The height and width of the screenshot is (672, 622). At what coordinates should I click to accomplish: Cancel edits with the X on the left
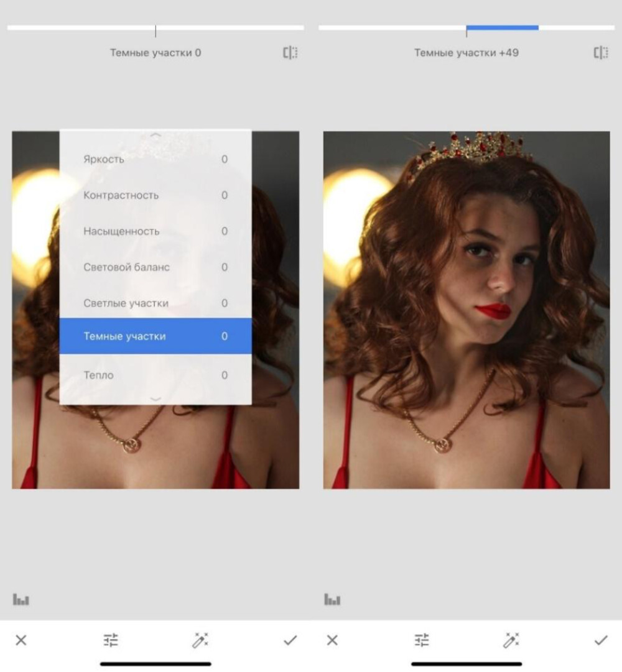[22, 640]
